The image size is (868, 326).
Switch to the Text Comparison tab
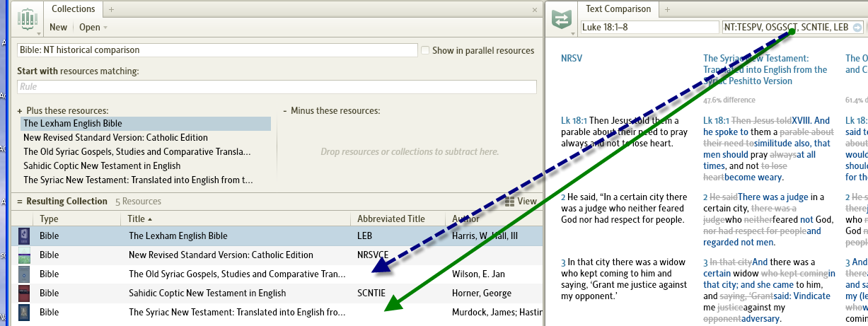618,9
